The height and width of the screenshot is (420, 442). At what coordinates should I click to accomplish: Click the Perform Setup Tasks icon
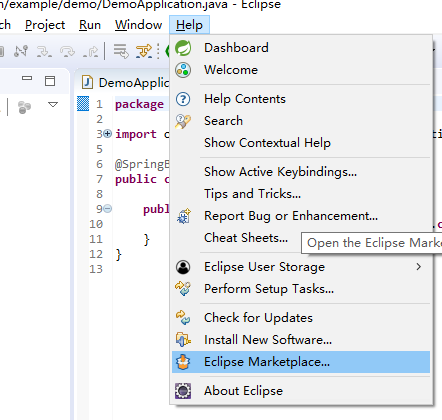coord(183,289)
